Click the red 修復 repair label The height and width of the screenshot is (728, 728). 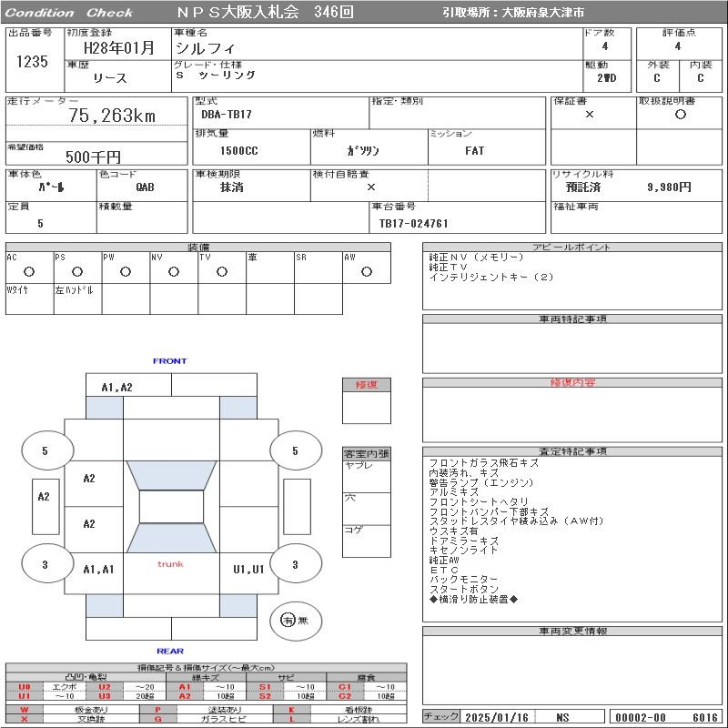[x=366, y=385]
